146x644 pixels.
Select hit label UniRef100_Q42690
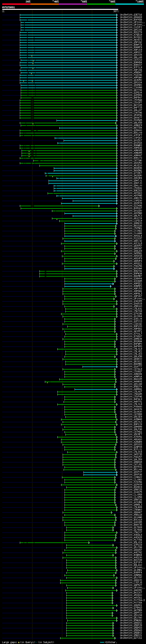(x=131, y=175)
